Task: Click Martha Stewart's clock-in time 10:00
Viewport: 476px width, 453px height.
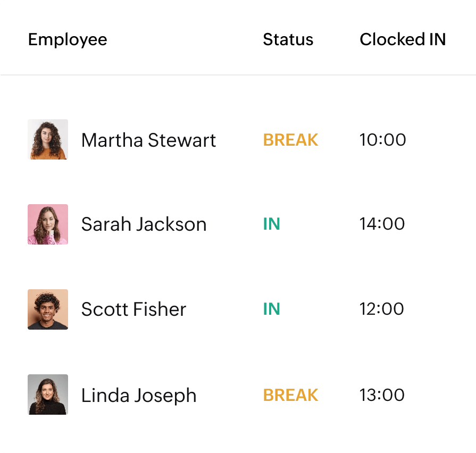Action: (x=384, y=140)
